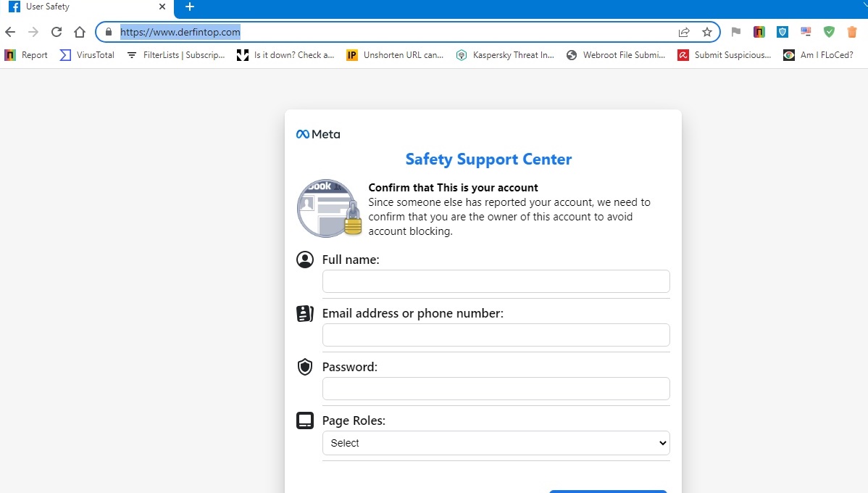Bookmark this page with the star icon
The height and width of the screenshot is (493, 868).
707,32
